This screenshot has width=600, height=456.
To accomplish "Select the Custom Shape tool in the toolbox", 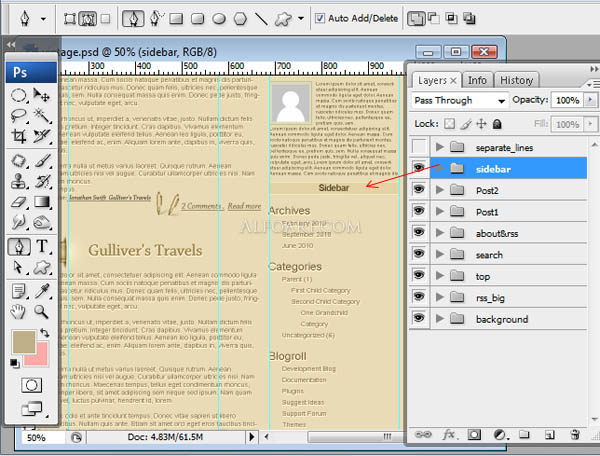I will [42, 267].
